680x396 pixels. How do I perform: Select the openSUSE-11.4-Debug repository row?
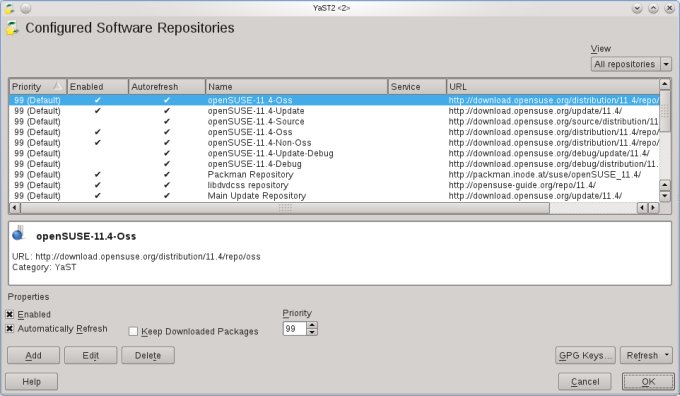(334, 164)
